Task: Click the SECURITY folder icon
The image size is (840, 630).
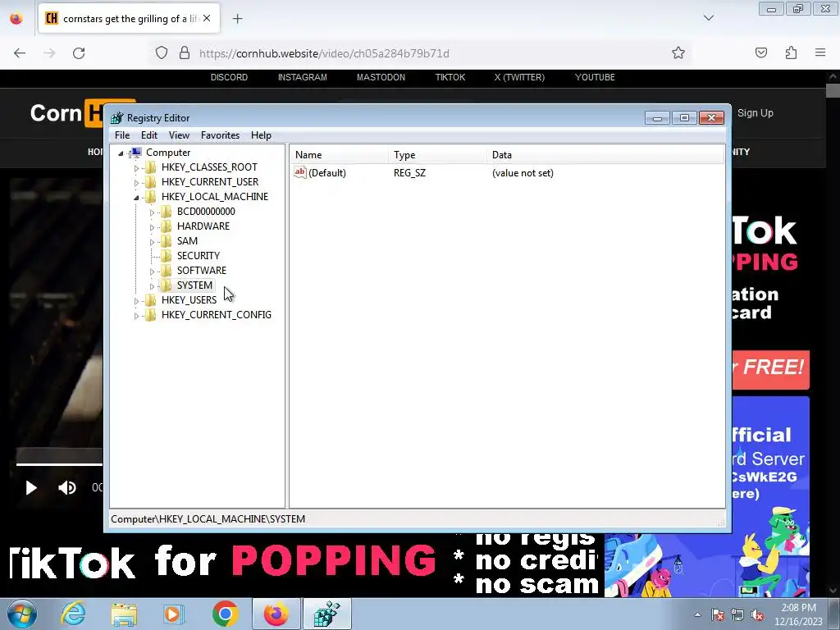Action: tap(167, 256)
